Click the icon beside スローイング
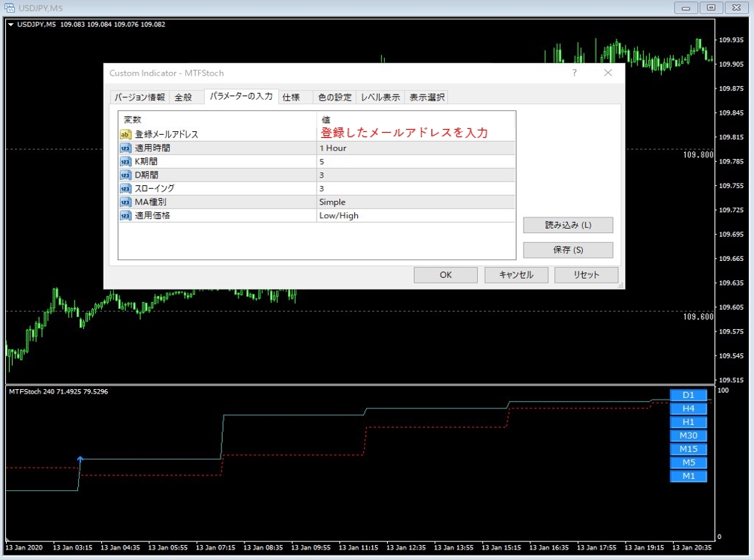This screenshot has height=560, width=754. (125, 188)
